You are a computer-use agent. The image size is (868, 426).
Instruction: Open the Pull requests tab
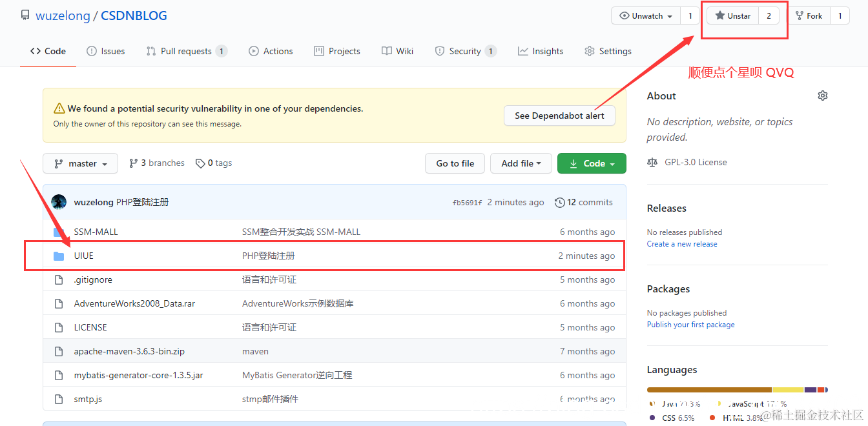187,51
